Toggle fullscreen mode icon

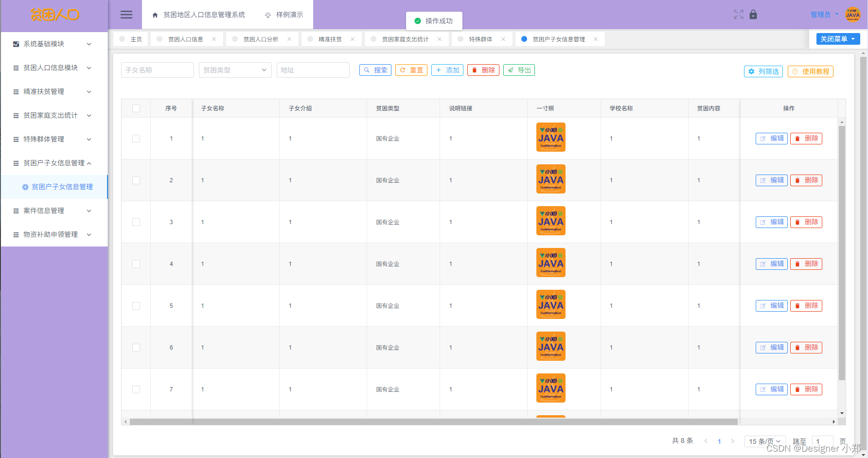(738, 15)
